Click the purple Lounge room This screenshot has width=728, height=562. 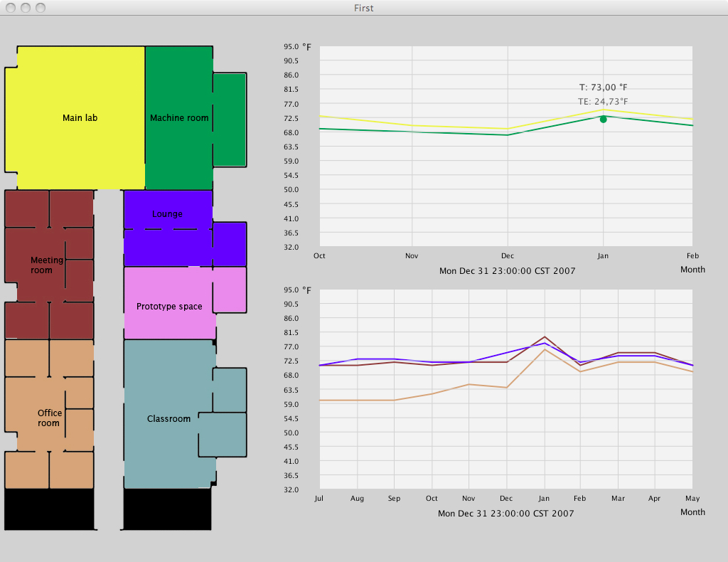click(168, 228)
